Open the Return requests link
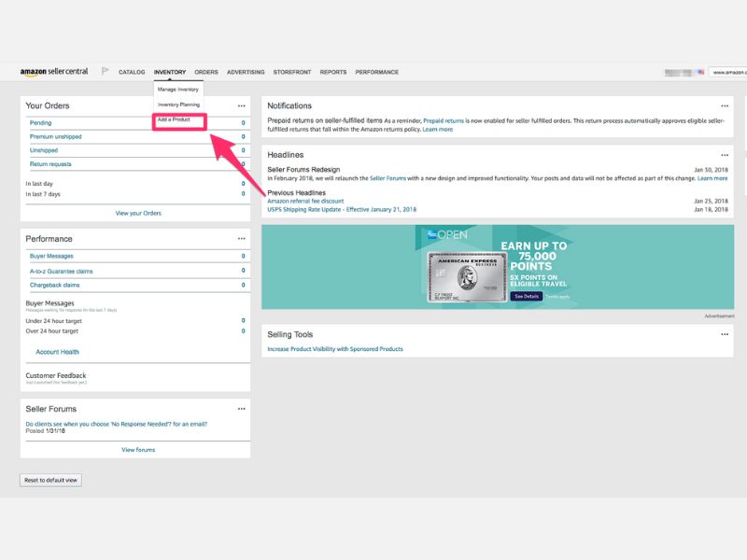The height and width of the screenshot is (560, 747). pos(50,164)
